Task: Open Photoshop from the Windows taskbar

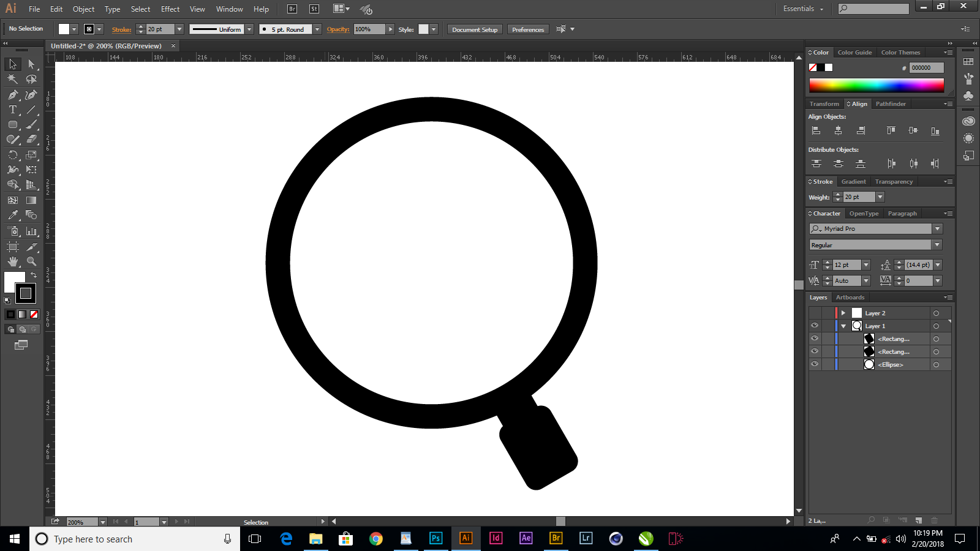Action: tap(435, 539)
